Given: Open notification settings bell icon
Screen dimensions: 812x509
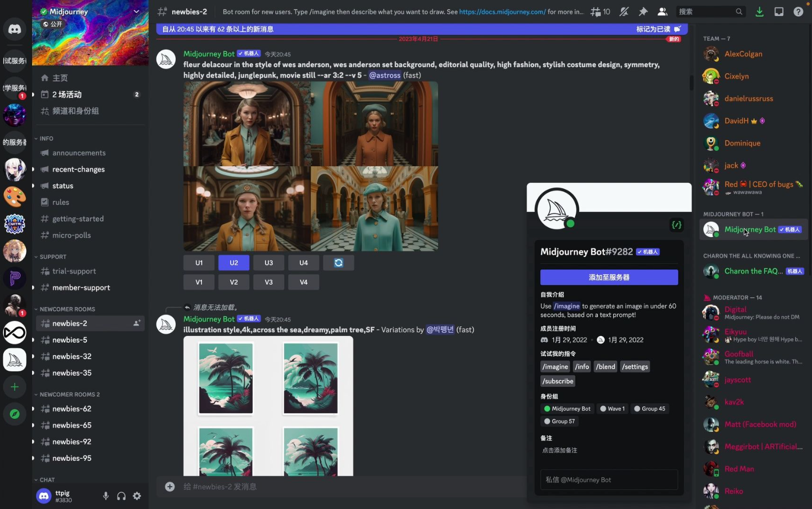Looking at the screenshot, I should (624, 12).
